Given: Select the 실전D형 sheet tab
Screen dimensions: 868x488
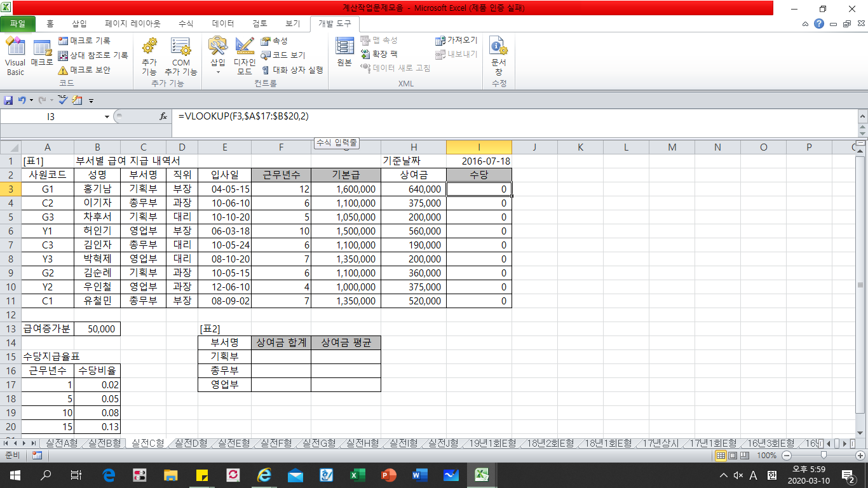Looking at the screenshot, I should [x=189, y=443].
